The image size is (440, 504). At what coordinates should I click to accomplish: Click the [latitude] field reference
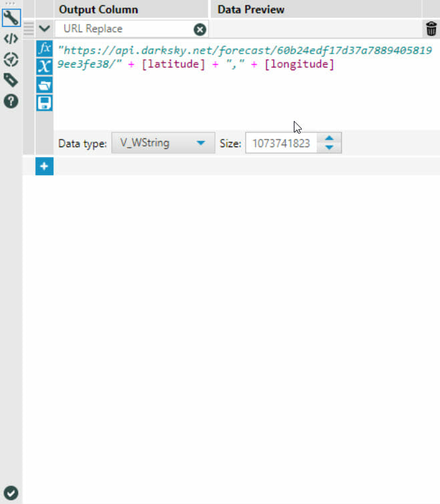tap(173, 64)
